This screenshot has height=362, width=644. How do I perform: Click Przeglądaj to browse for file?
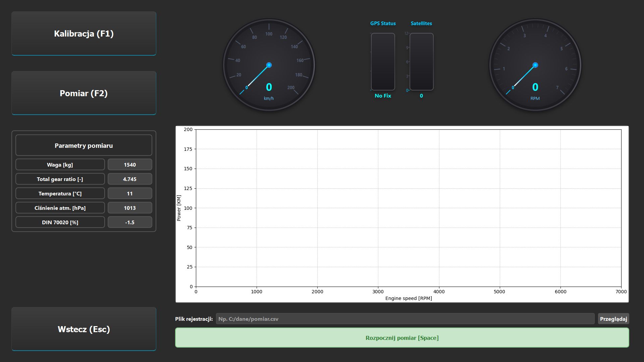coord(613,319)
